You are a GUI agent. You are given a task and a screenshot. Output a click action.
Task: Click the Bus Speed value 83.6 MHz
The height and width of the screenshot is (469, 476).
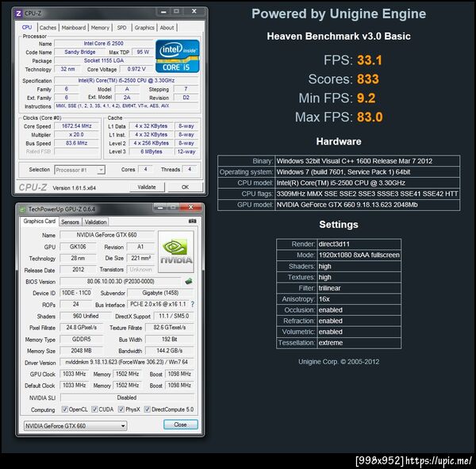[76, 143]
